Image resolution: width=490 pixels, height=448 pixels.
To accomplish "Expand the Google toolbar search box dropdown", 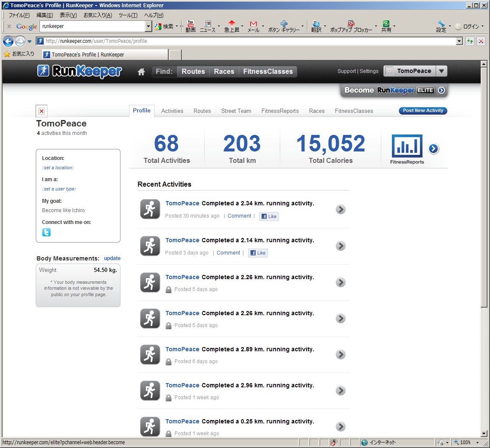I will (148, 26).
